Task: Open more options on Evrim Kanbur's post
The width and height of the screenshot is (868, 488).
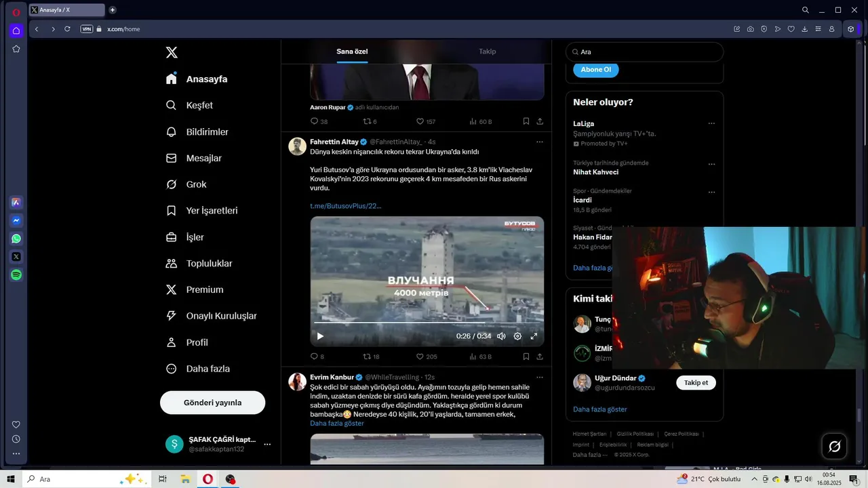Action: 540,377
